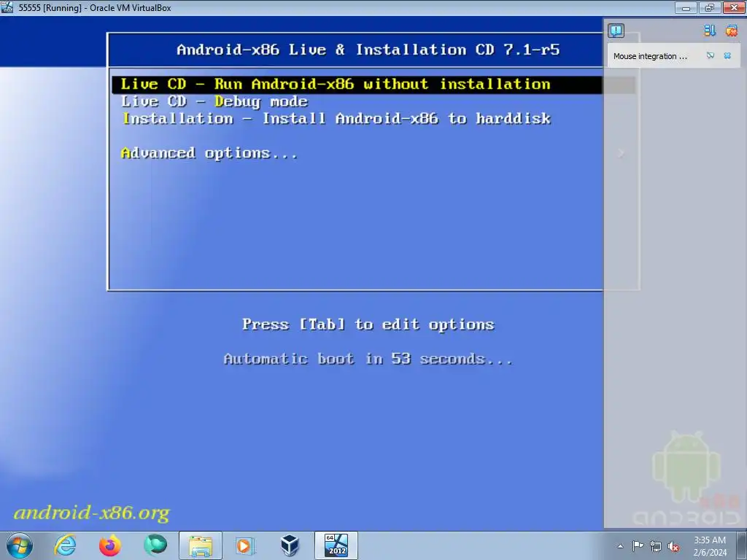Launch Internet Explorer from the taskbar
The height and width of the screenshot is (560, 747).
pos(65,545)
